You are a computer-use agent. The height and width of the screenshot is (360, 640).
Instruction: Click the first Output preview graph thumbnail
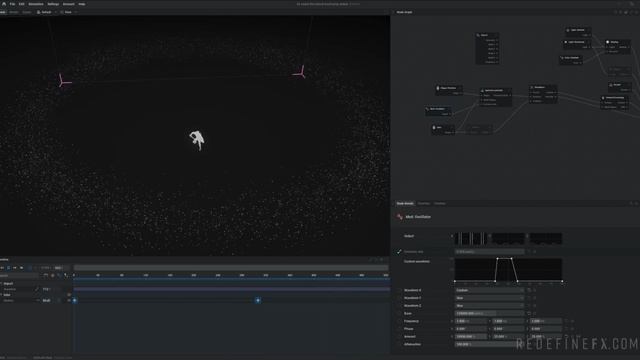pos(471,238)
